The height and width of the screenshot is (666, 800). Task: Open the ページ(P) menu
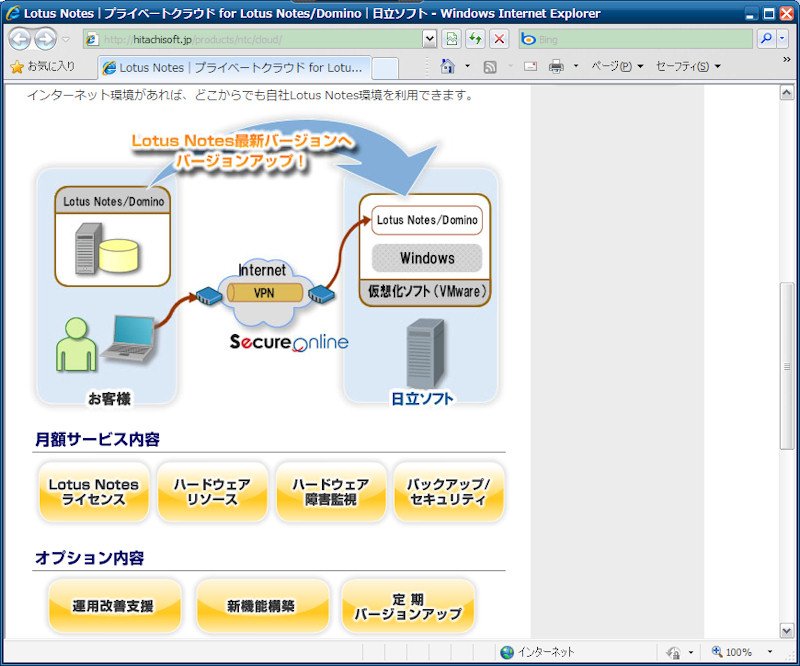point(617,66)
